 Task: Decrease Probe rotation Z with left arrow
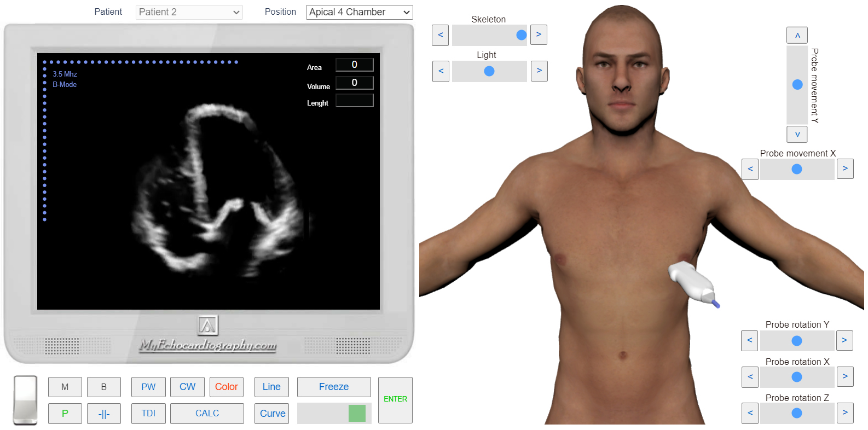tap(750, 413)
